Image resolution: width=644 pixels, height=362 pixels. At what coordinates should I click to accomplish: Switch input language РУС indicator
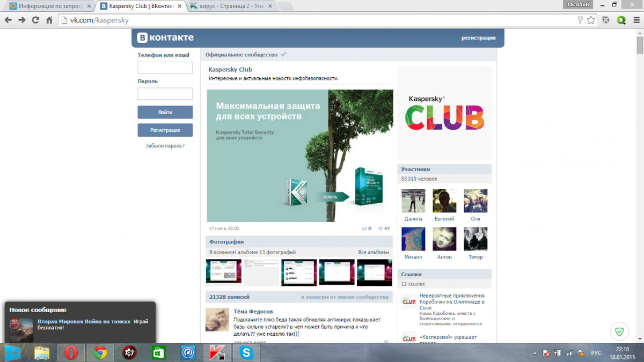pyautogui.click(x=596, y=353)
